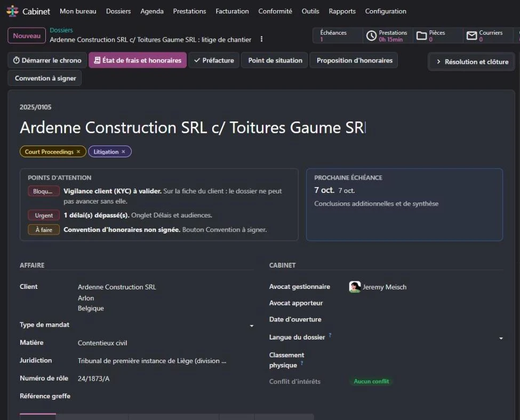Screen dimensions: 520x420
Task: Open the Échéances stat button
Action: tap(338, 36)
